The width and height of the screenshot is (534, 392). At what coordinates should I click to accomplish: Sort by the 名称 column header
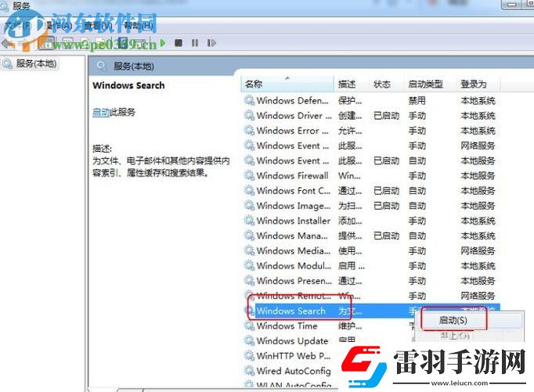[287, 84]
